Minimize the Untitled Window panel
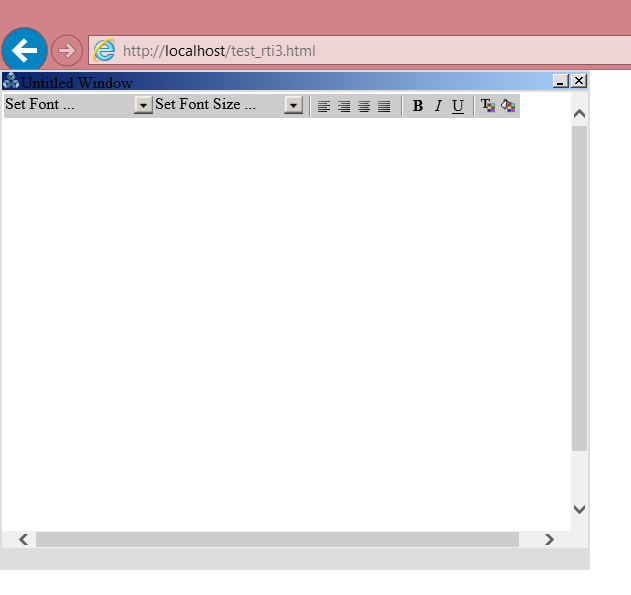The height and width of the screenshot is (595, 631). pyautogui.click(x=560, y=81)
